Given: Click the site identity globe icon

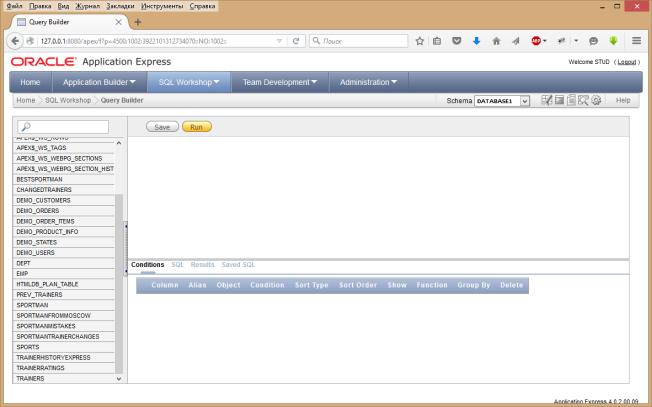Looking at the screenshot, I should click(x=30, y=41).
